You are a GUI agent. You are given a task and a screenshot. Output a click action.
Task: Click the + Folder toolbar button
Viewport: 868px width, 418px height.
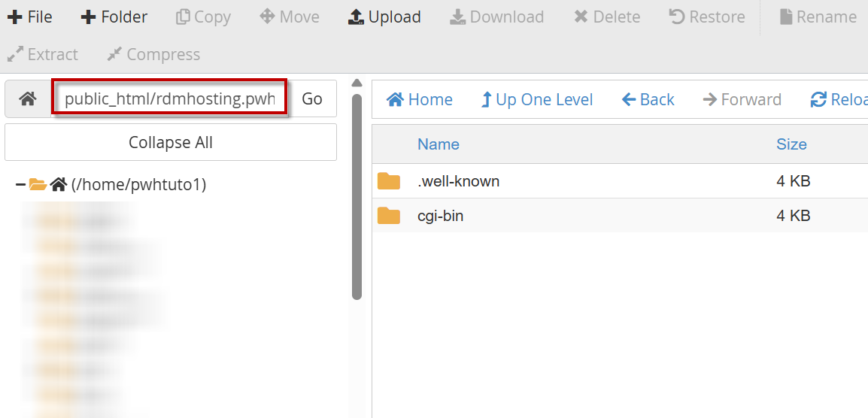114,17
